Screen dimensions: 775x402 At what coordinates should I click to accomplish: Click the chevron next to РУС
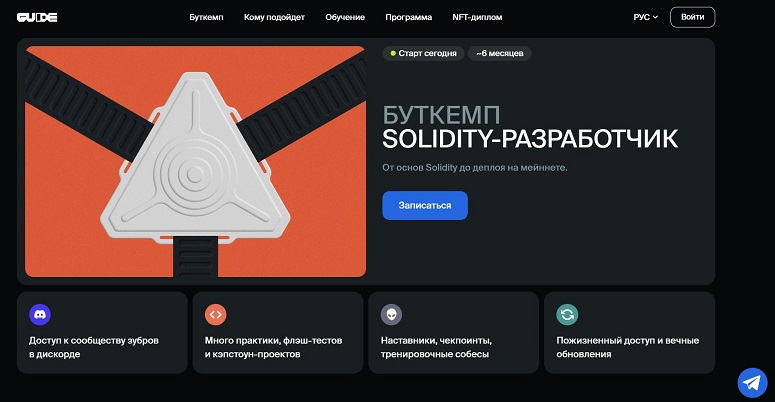tap(655, 17)
